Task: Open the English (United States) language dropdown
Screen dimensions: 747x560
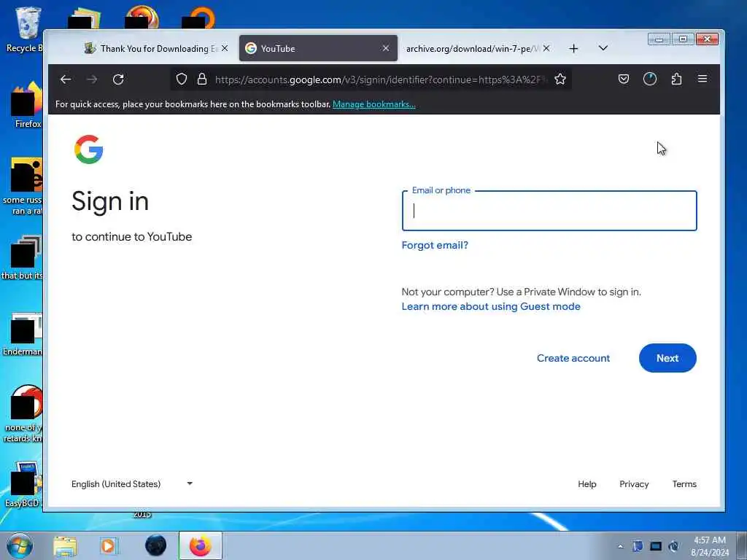Action: point(132,484)
